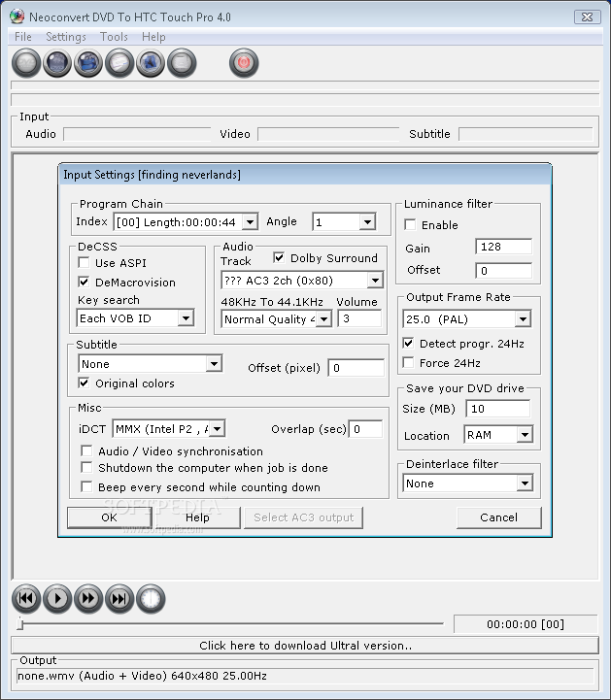The width and height of the screenshot is (611, 700).
Task: Open the Output Frame Rate dropdown
Action: point(523,319)
